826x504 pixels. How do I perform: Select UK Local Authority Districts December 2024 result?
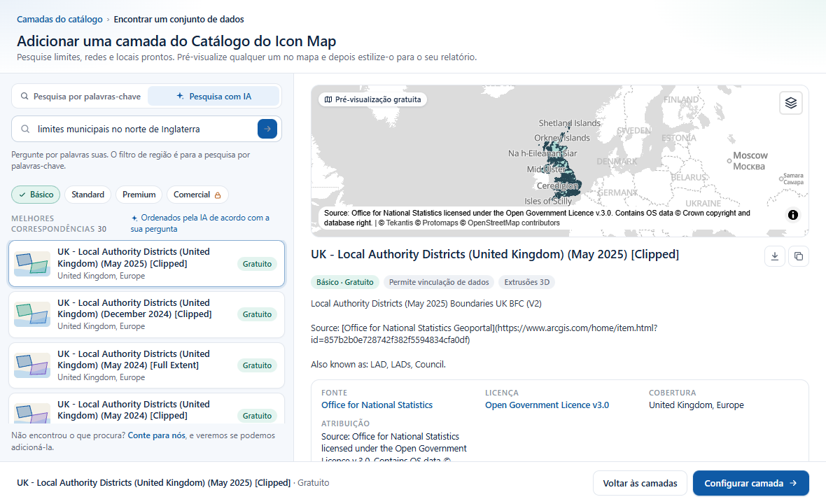click(x=146, y=314)
